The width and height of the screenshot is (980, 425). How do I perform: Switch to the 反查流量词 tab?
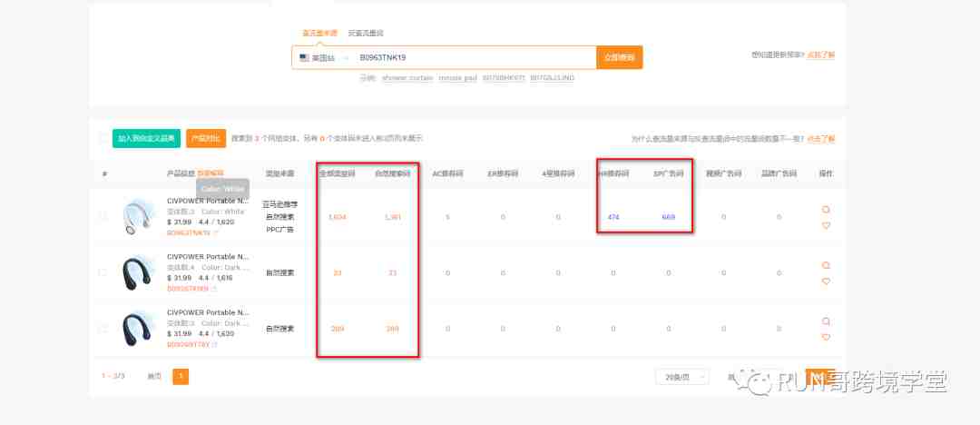click(x=366, y=33)
